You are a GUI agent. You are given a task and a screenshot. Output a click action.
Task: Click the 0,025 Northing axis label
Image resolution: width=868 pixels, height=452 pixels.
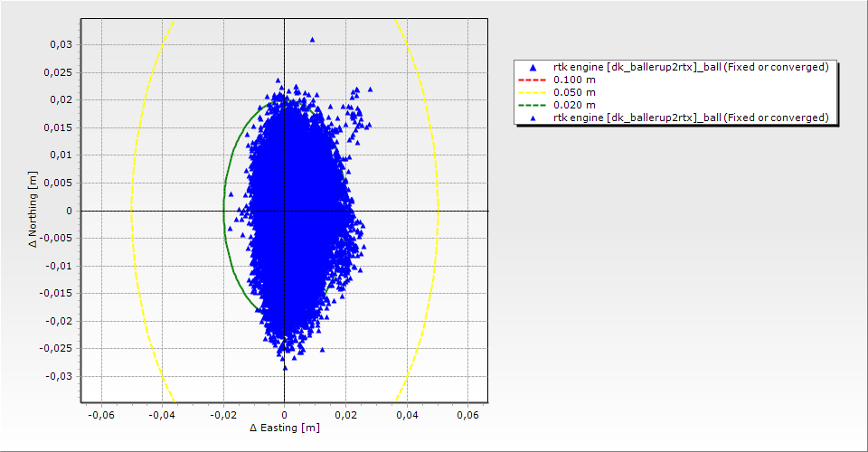tap(58, 72)
